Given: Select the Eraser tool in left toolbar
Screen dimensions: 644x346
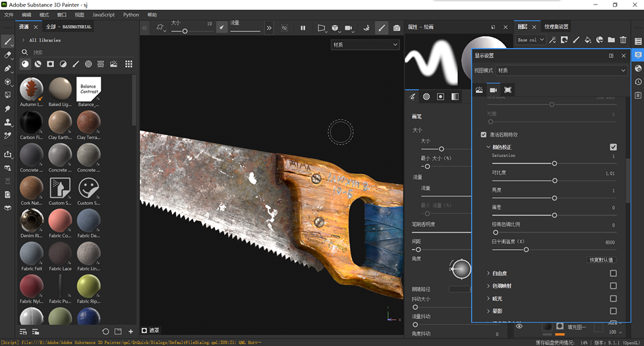Looking at the screenshot, I should click(8, 55).
